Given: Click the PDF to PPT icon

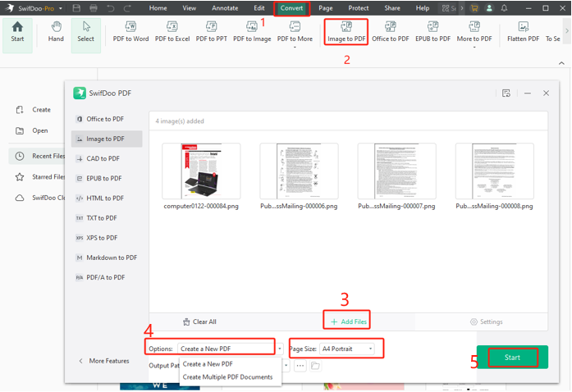Looking at the screenshot, I should (x=212, y=33).
